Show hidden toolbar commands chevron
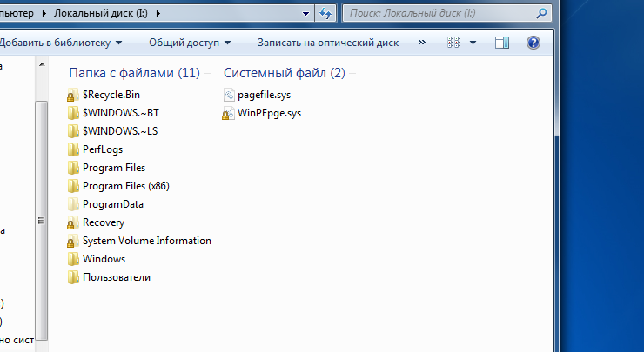The image size is (644, 352). [422, 43]
